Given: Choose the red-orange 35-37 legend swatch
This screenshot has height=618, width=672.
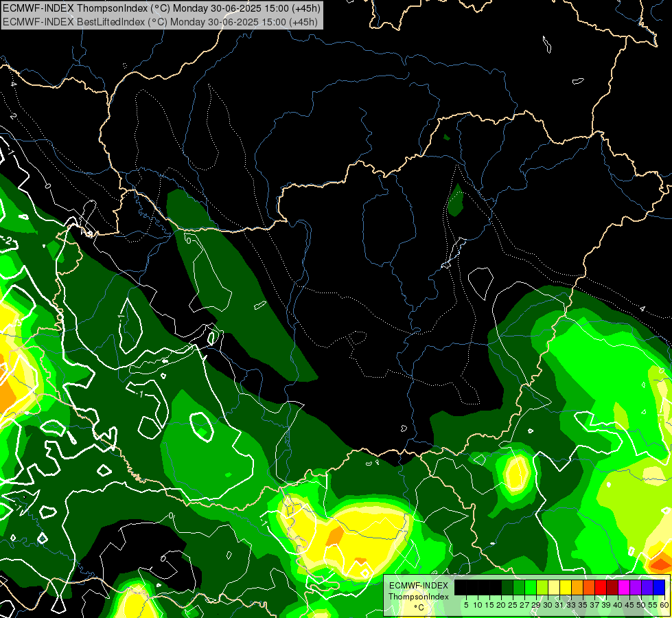Looking at the screenshot, I should (x=589, y=587).
